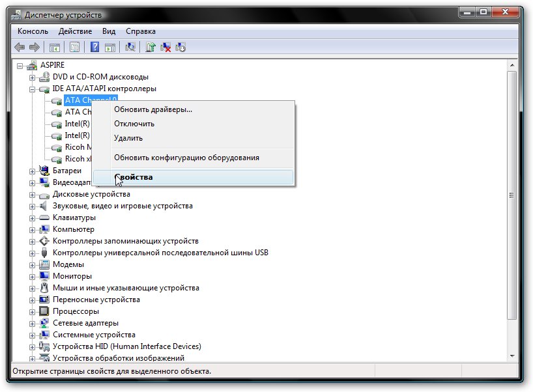The height and width of the screenshot is (392, 533).
Task: Choose Удалить from context menu
Action: coord(194,138)
